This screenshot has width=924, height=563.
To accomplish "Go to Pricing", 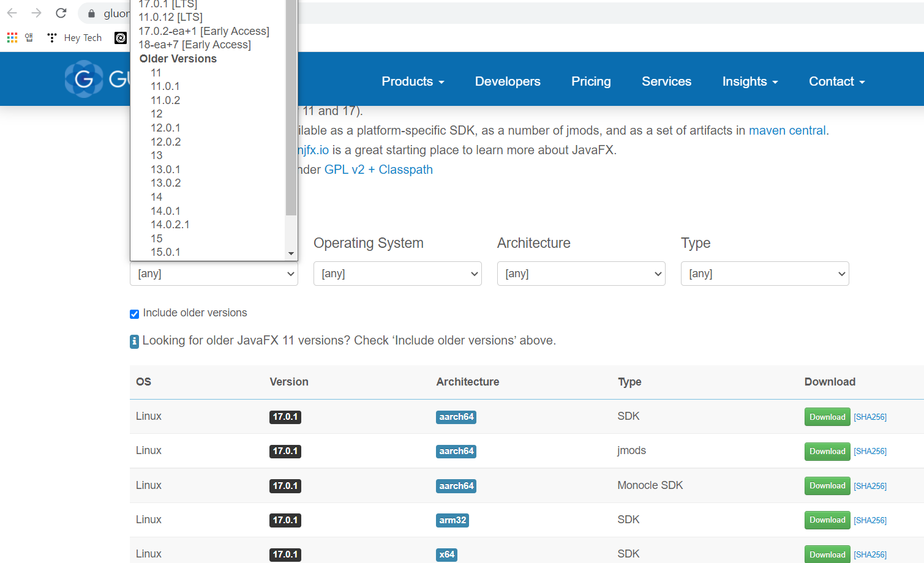I will tap(591, 81).
